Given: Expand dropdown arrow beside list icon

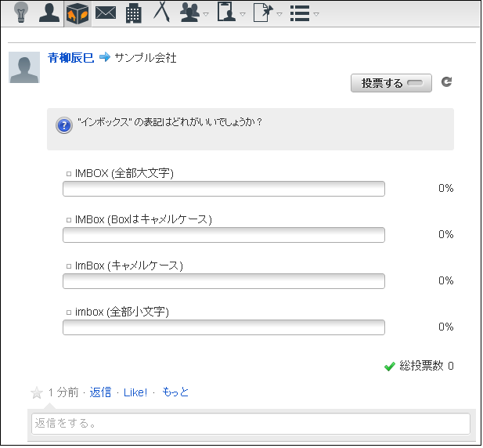Looking at the screenshot, I should coord(316,14).
